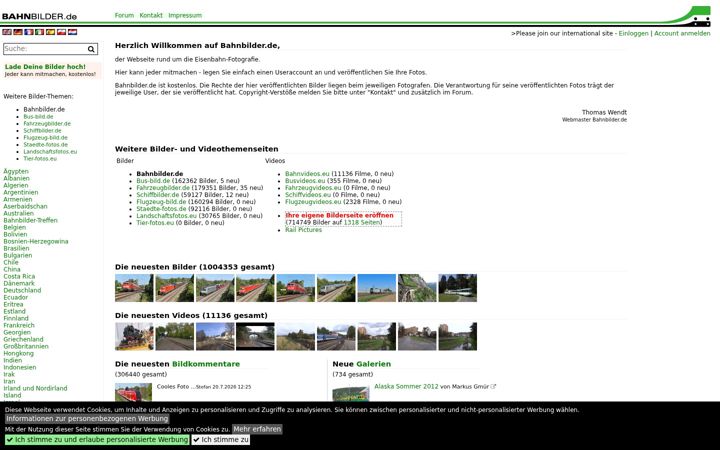Screen dimensions: 720x450
Task: Open external link icon beside Markus Gmür
Action: (x=493, y=387)
